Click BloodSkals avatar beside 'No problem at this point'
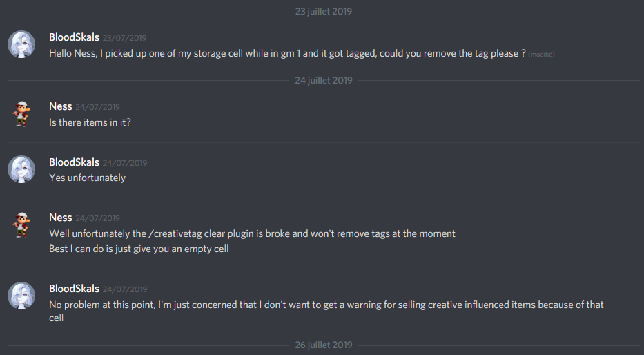Viewport: 644px width, 355px height. [x=21, y=296]
